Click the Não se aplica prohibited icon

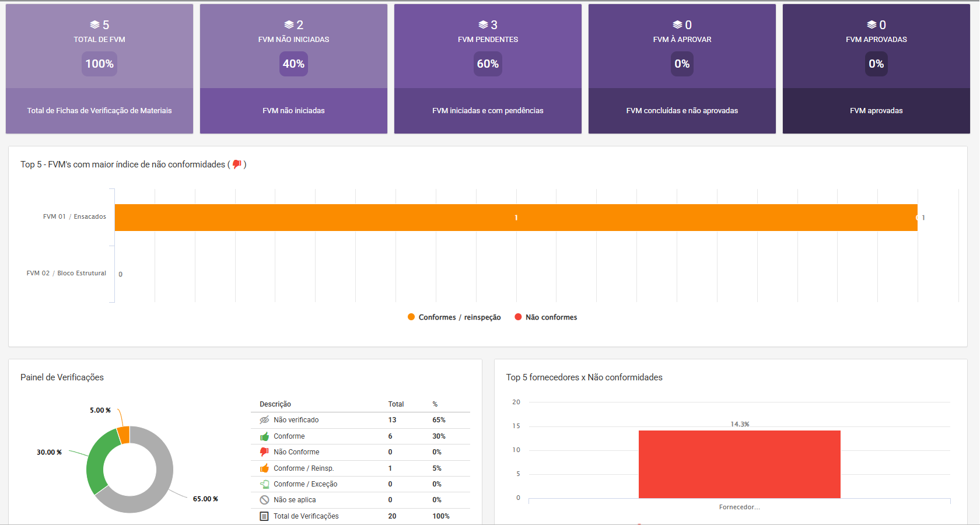(264, 500)
